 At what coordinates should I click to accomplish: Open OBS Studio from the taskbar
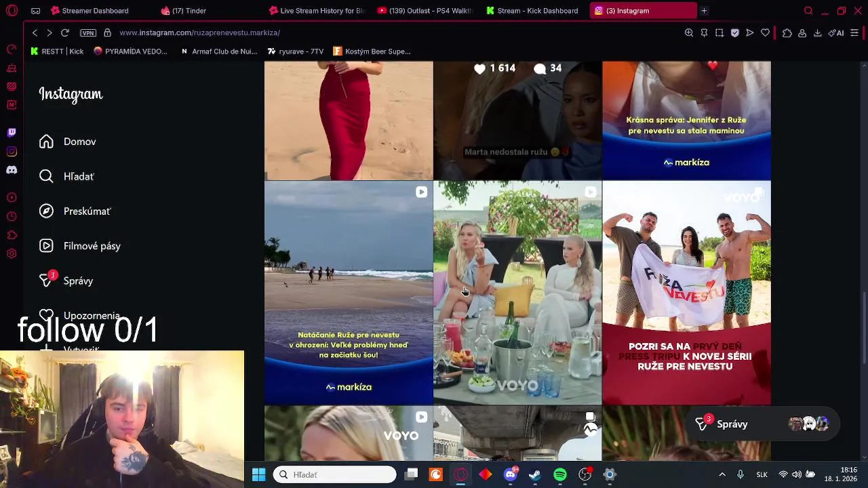[x=585, y=475]
